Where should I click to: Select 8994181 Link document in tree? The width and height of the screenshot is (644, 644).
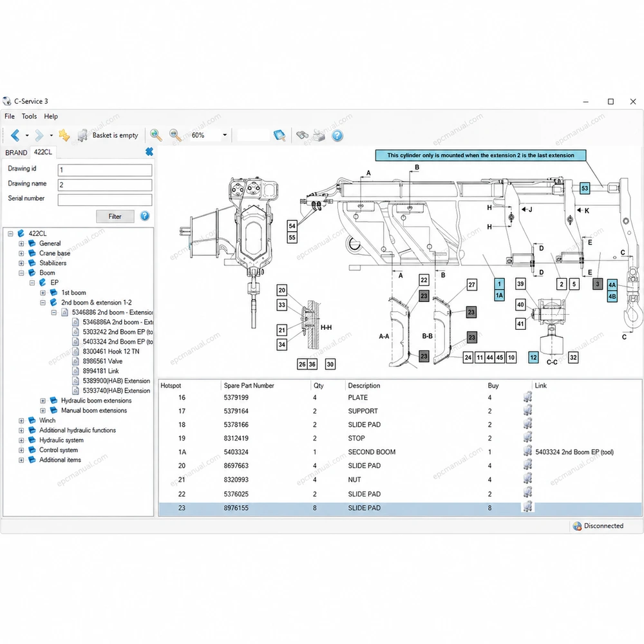[x=100, y=372]
